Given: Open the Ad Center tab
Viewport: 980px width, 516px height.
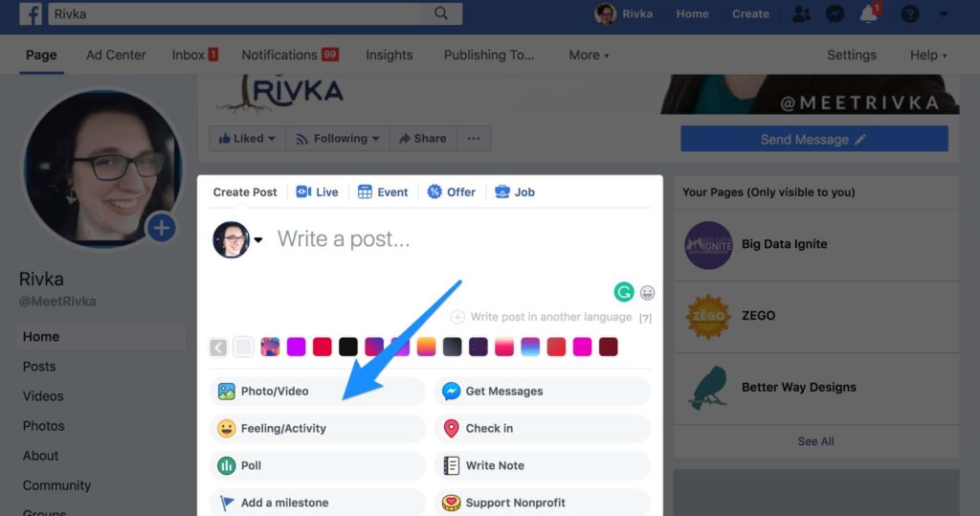Looking at the screenshot, I should coord(116,56).
